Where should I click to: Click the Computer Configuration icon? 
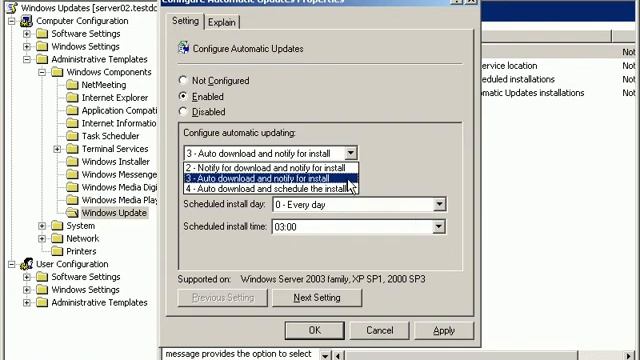(27, 21)
